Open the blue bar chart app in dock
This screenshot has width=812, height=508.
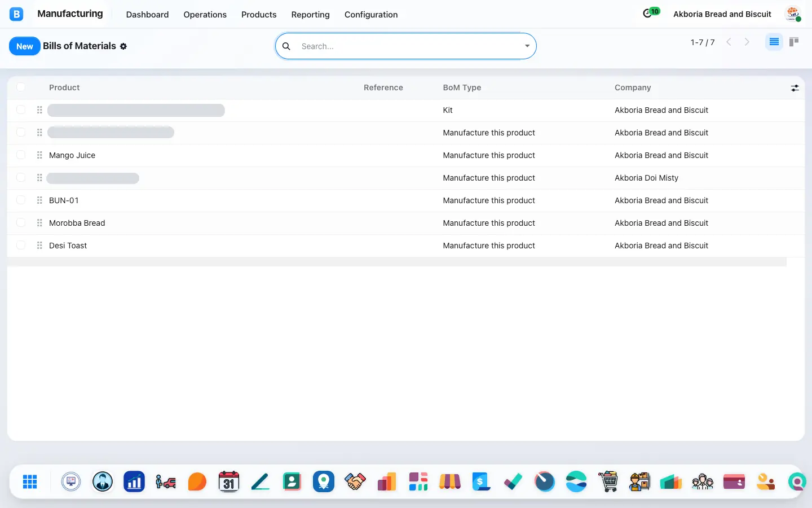[x=134, y=481]
